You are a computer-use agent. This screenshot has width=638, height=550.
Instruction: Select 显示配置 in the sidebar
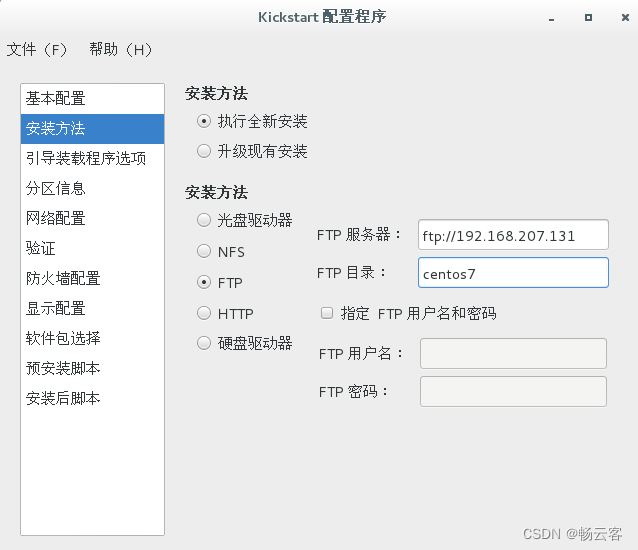tap(92, 308)
